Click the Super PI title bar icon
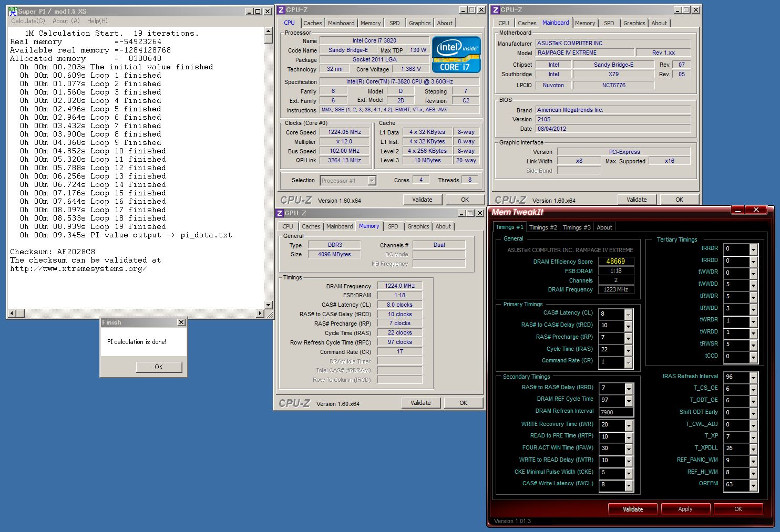 point(13,11)
